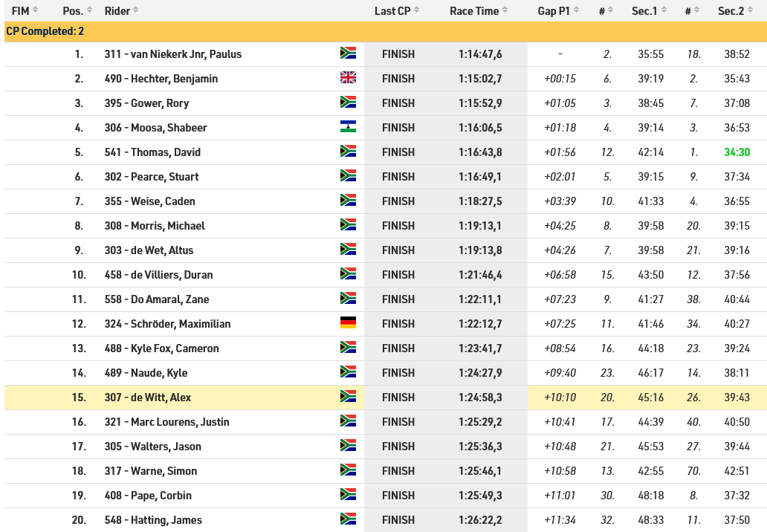
Task: Sort by Rider column arrows
Action: (x=135, y=10)
